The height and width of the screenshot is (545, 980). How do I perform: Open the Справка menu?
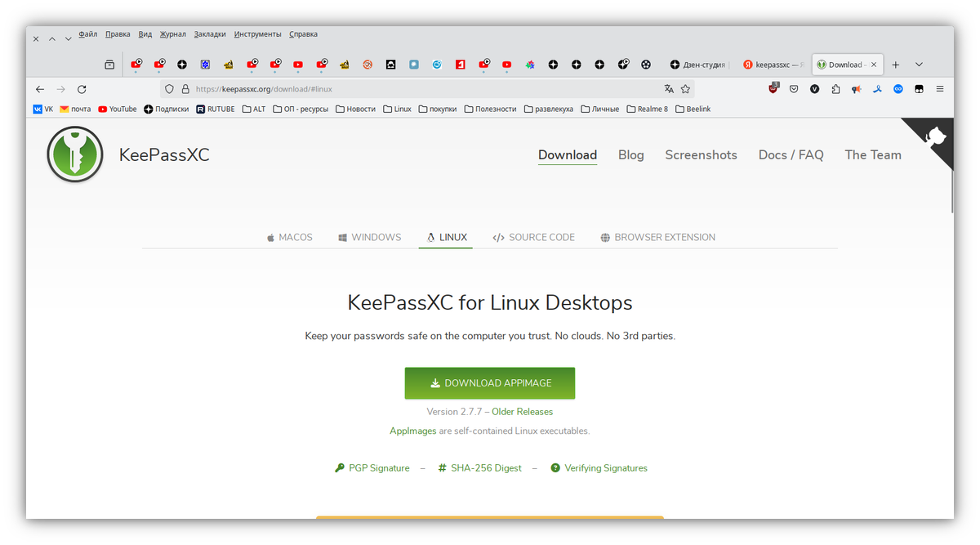click(303, 34)
